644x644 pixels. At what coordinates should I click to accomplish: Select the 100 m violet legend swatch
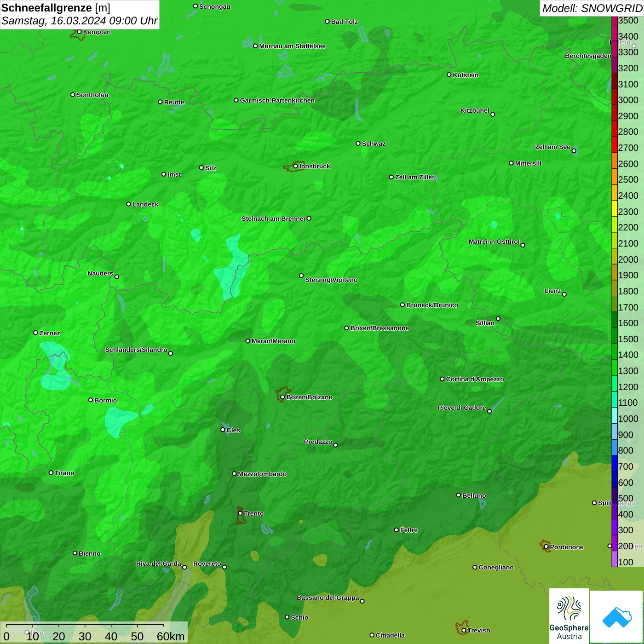click(615, 559)
